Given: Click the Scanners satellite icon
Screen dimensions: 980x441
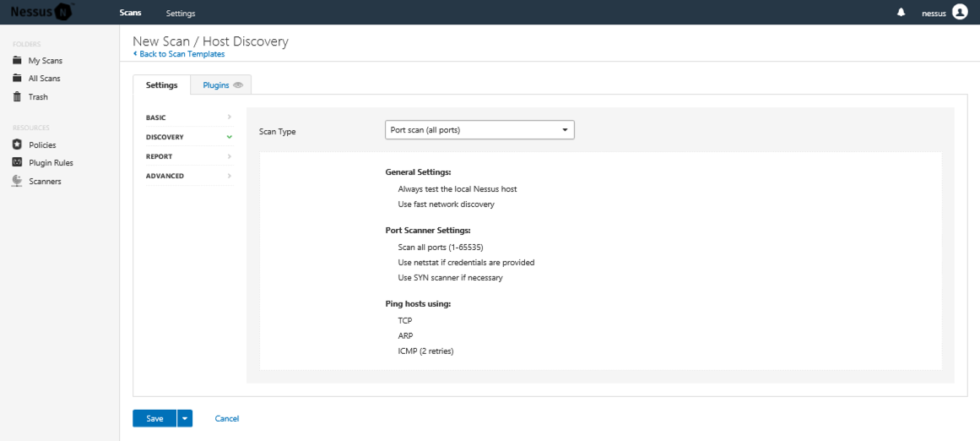Looking at the screenshot, I should [17, 181].
